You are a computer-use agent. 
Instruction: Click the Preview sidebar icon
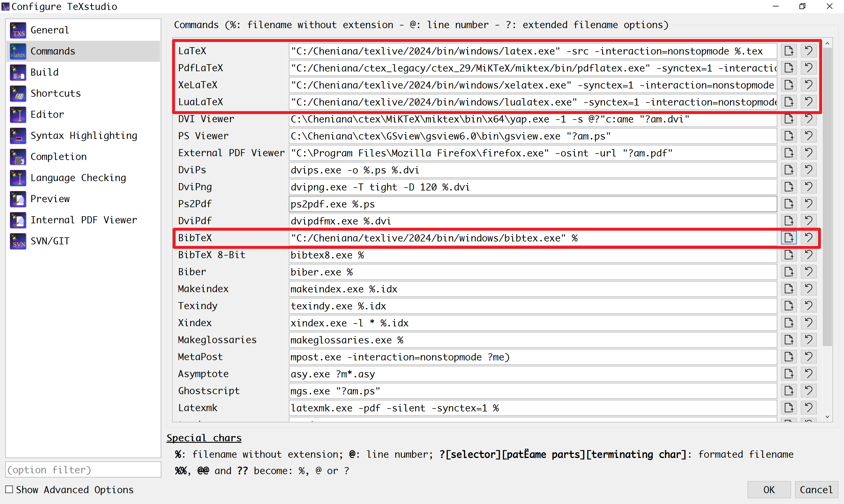18,199
